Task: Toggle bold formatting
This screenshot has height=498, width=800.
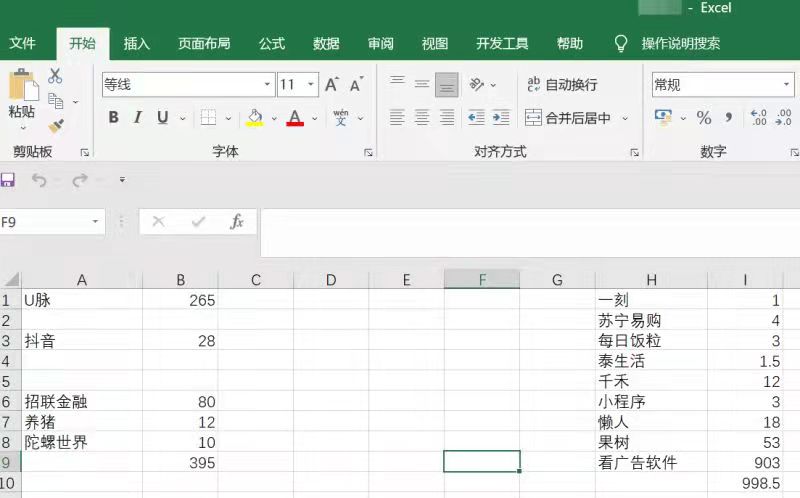Action: pyautogui.click(x=113, y=118)
